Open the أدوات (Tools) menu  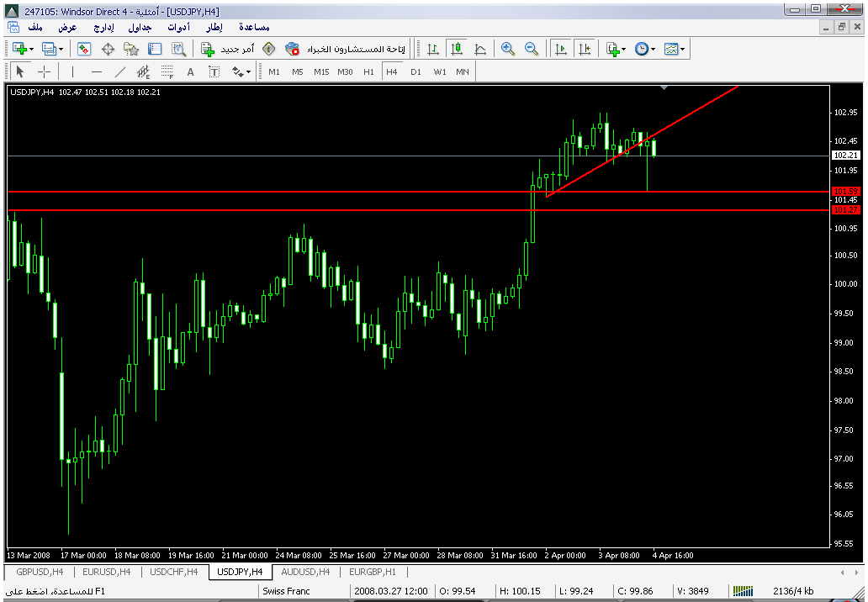[x=177, y=28]
